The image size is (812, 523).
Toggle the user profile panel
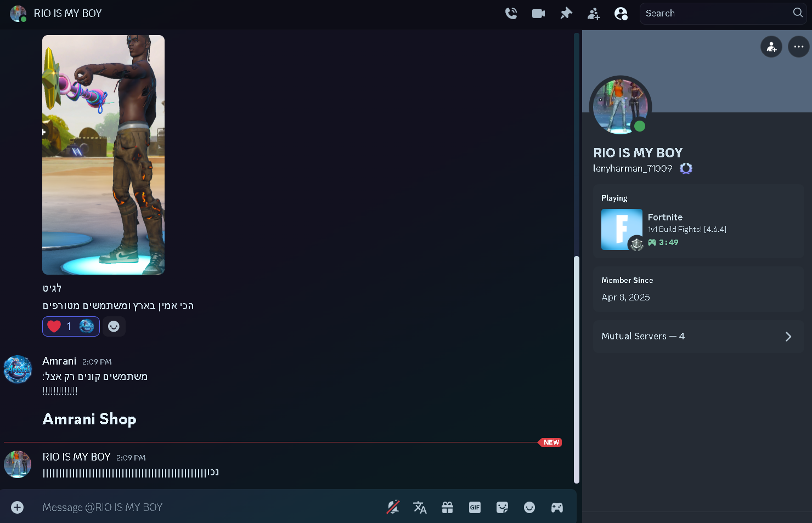(x=621, y=14)
